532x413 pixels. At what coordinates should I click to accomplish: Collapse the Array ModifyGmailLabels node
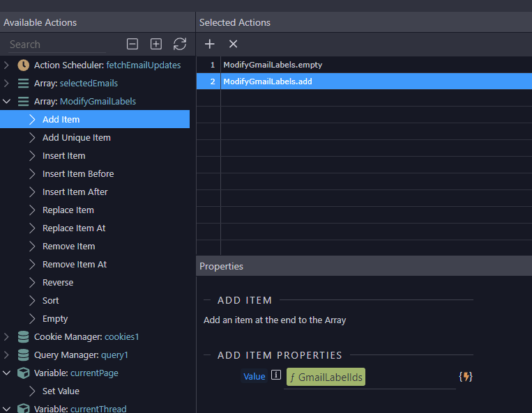[x=7, y=101]
